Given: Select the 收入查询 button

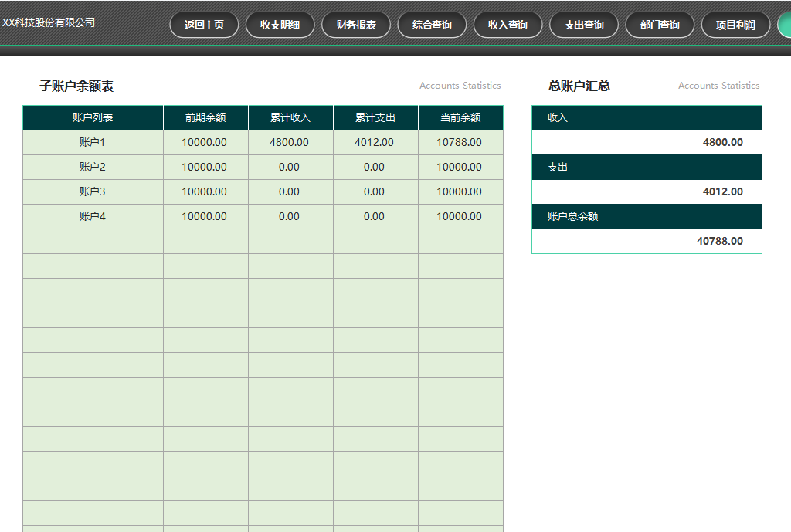Looking at the screenshot, I should 508,25.
